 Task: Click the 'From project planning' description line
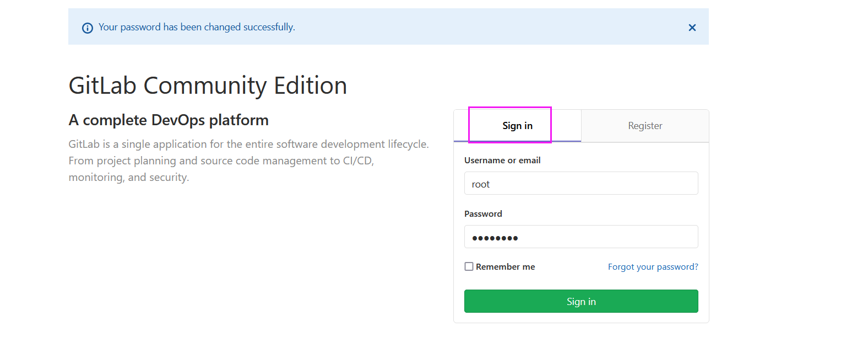(221, 161)
